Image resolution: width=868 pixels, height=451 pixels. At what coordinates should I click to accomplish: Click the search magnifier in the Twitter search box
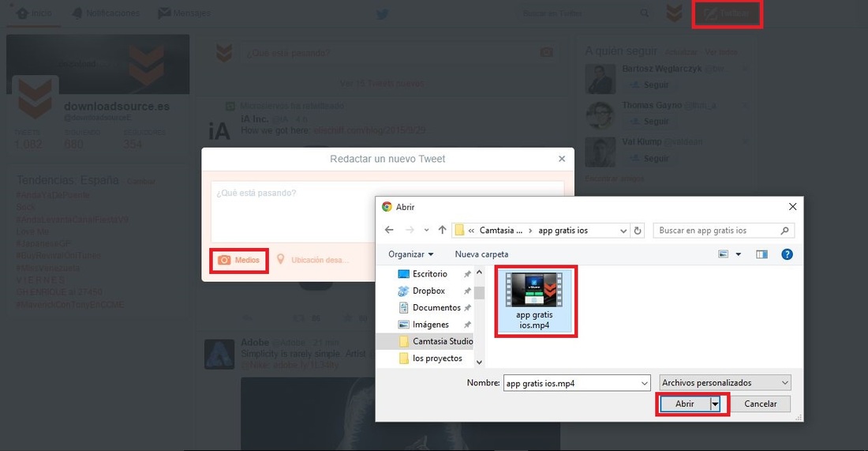645,13
